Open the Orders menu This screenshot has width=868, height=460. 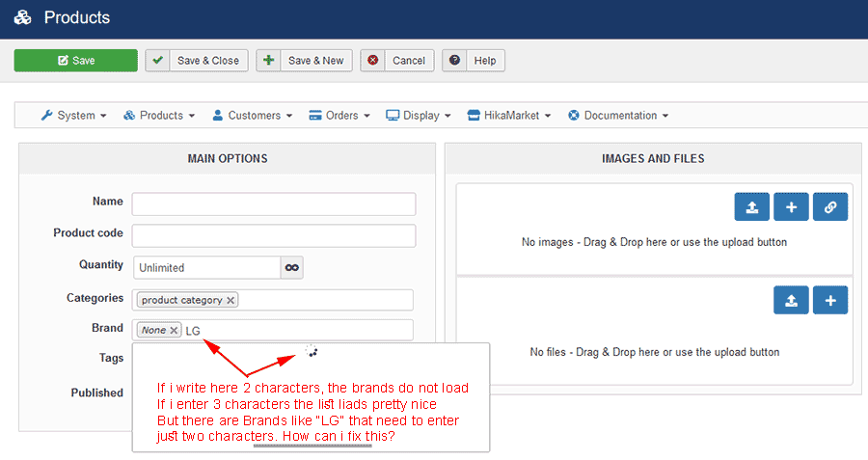click(x=339, y=115)
